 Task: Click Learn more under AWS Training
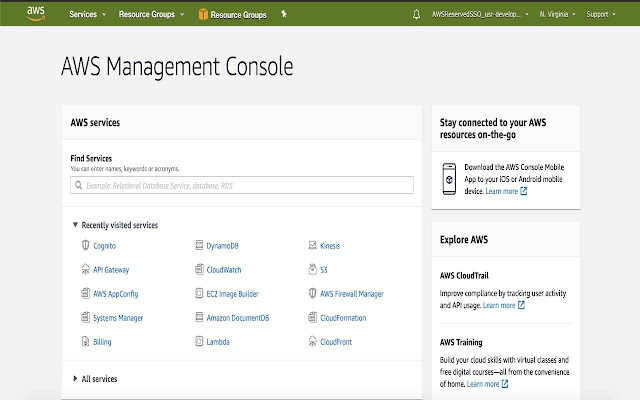point(483,384)
